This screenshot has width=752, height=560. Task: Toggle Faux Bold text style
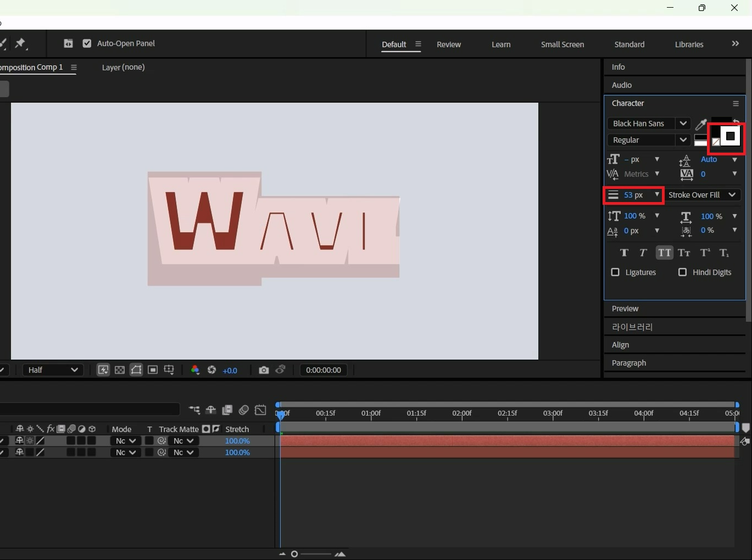point(624,253)
